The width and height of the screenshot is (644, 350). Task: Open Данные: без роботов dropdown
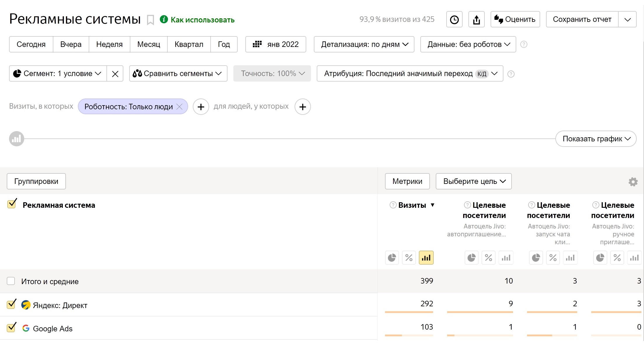(468, 44)
